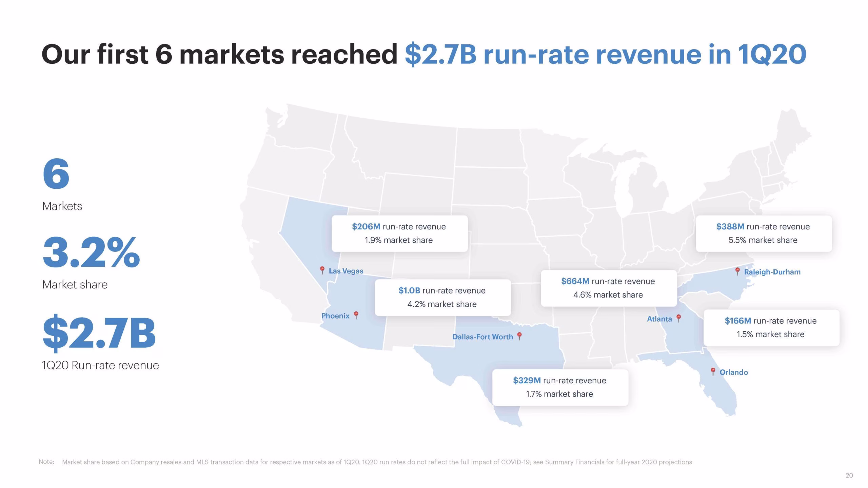Click the Atlanta red map pin
This screenshot has height=488, width=868.
678,318
